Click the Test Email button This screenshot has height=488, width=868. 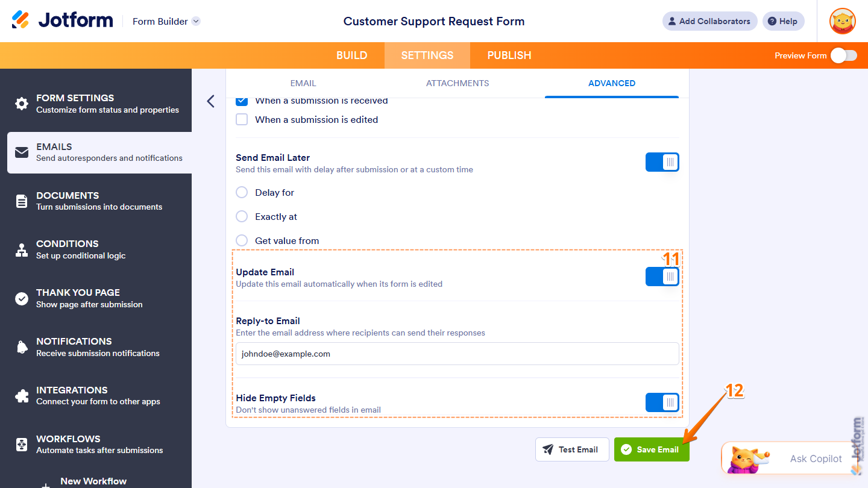click(x=572, y=449)
